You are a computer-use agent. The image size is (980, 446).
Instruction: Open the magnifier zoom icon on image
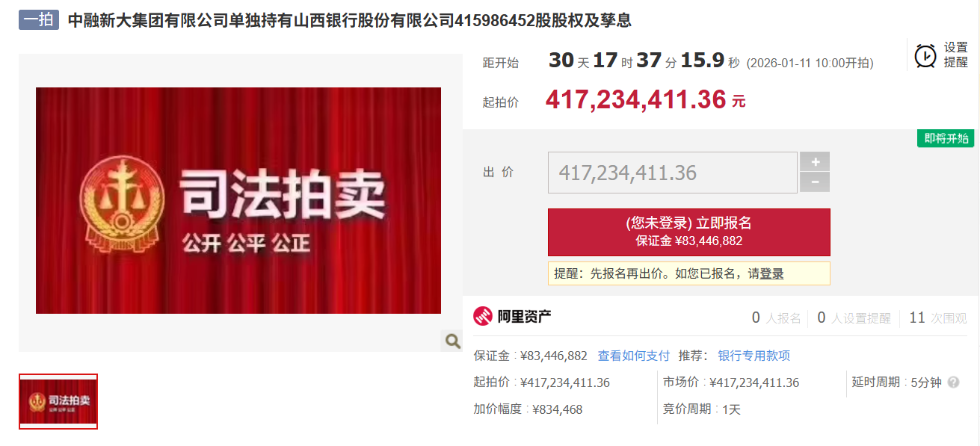[452, 341]
